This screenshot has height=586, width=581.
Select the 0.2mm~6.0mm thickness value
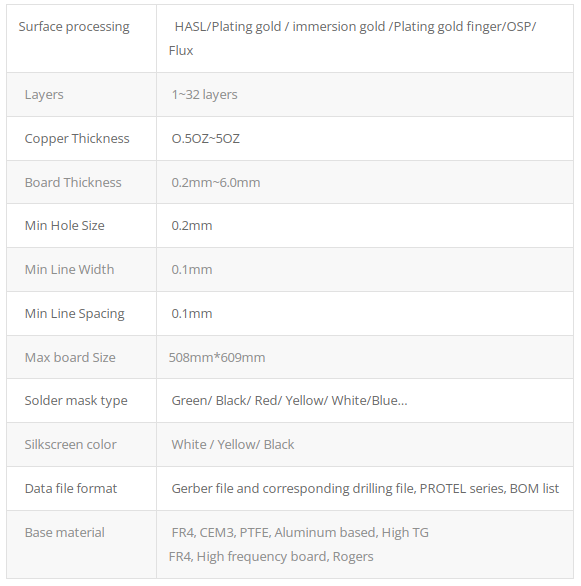(216, 182)
